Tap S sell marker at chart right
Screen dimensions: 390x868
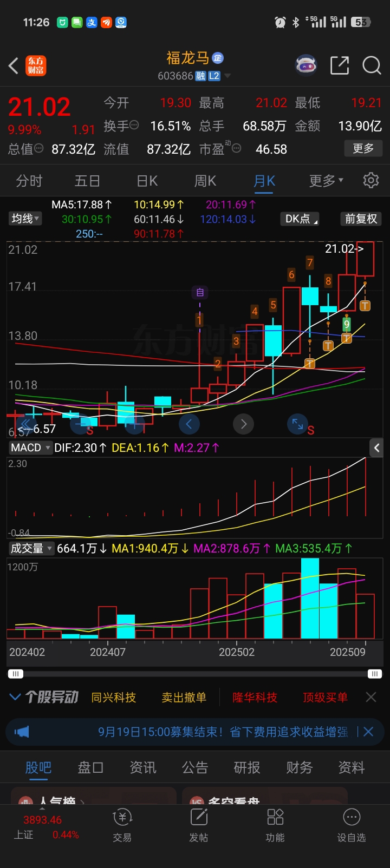click(x=311, y=431)
